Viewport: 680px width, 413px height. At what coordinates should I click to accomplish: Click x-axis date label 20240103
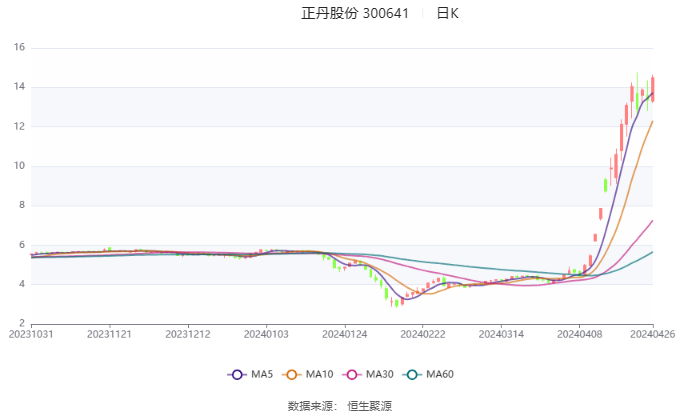[266, 334]
